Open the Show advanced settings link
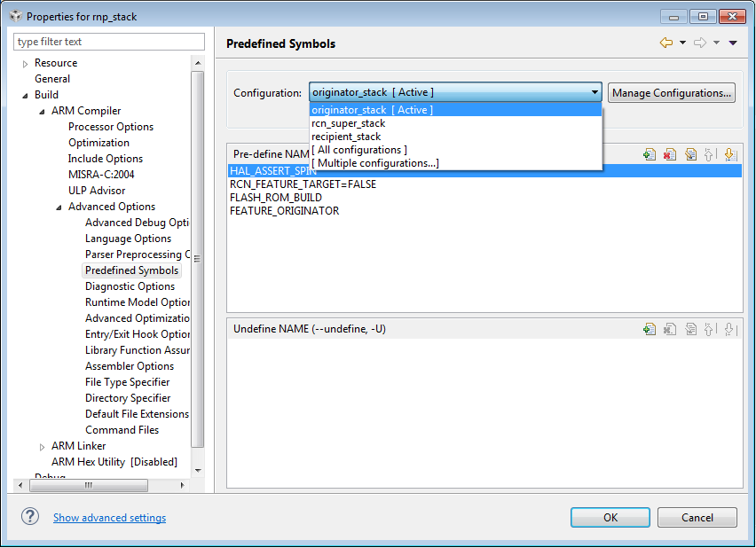This screenshot has height=548, width=756. pyautogui.click(x=109, y=518)
